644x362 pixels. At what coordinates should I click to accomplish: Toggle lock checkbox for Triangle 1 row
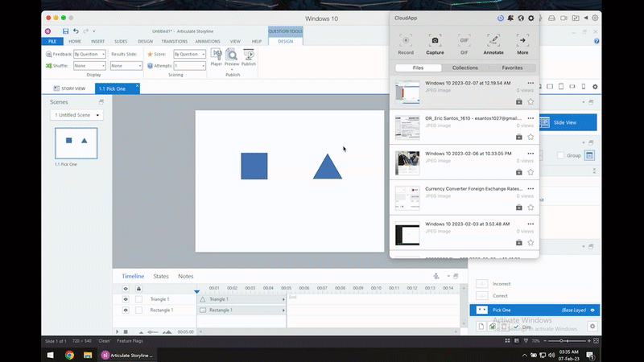click(x=138, y=299)
